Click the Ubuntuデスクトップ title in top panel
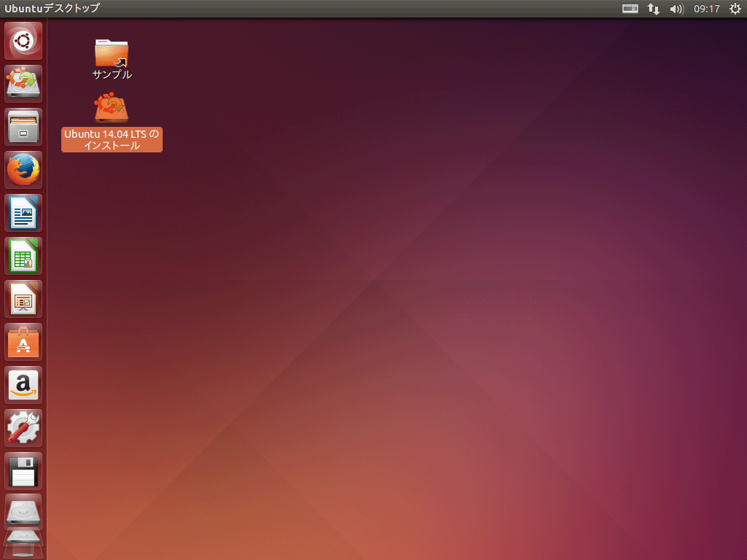 coord(53,8)
